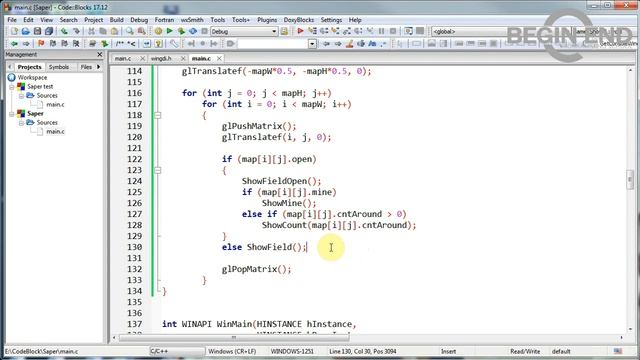
Task: Click the highlight marker icon
Action: tap(349, 43)
